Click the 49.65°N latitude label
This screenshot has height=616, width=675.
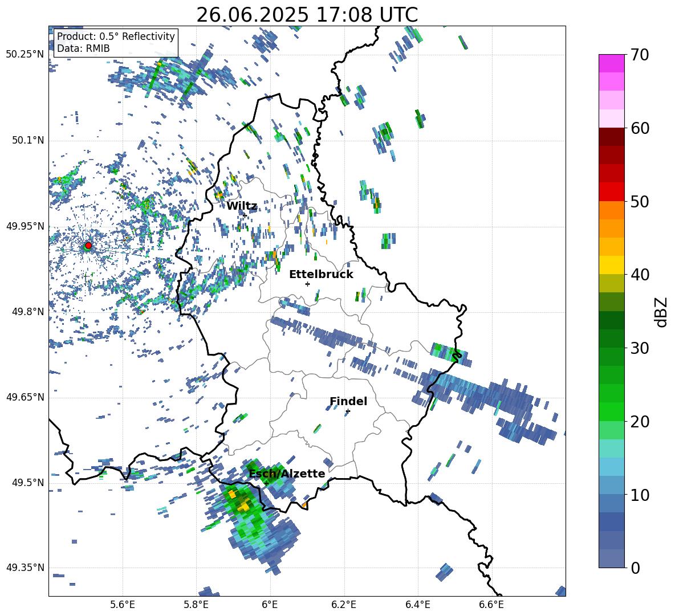(x=25, y=397)
